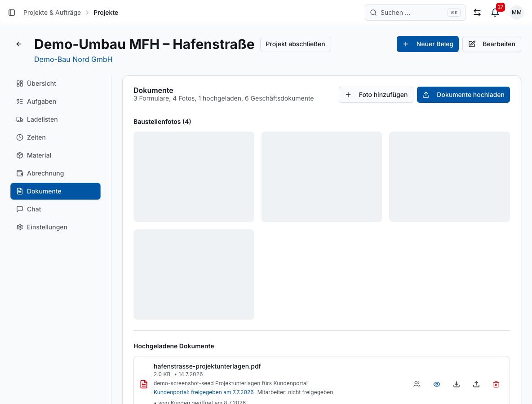
Task: Click the Bearbeiten button
Action: (x=492, y=44)
